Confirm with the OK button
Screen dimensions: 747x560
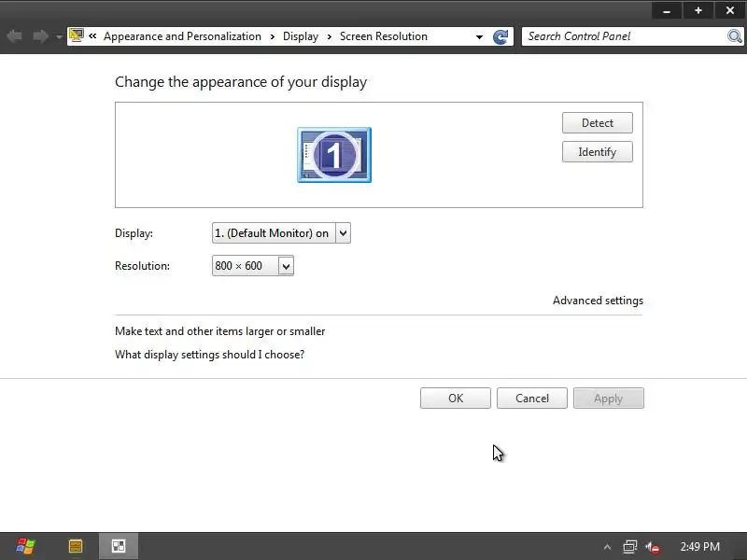tap(456, 399)
